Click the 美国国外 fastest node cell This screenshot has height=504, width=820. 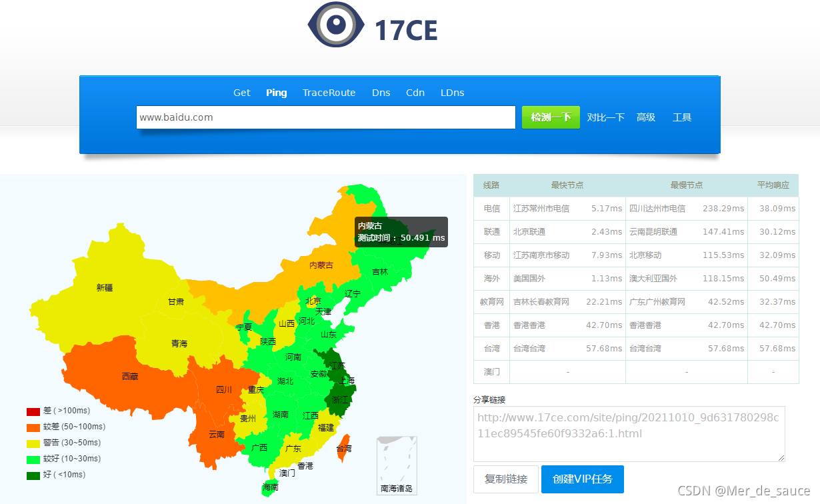point(529,279)
